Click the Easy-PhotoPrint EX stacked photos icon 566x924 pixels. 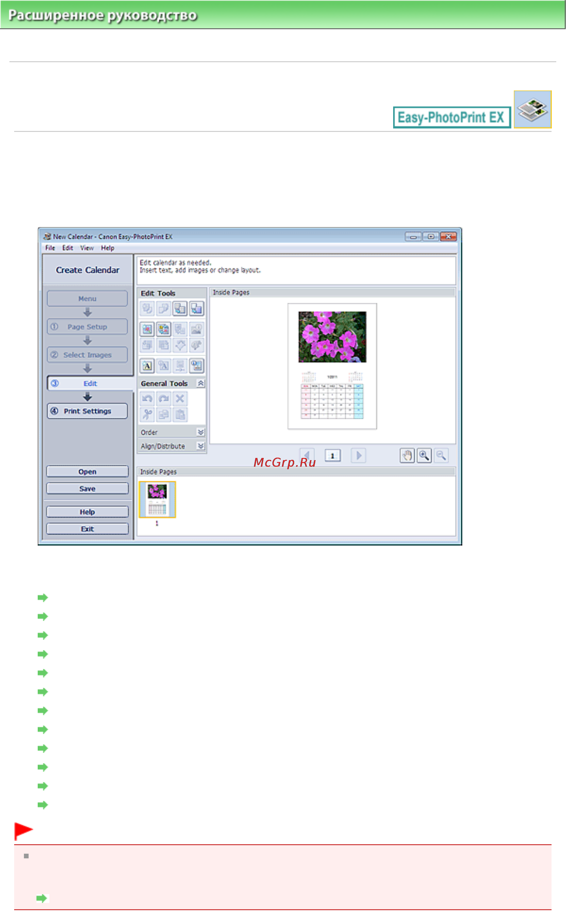click(x=532, y=109)
